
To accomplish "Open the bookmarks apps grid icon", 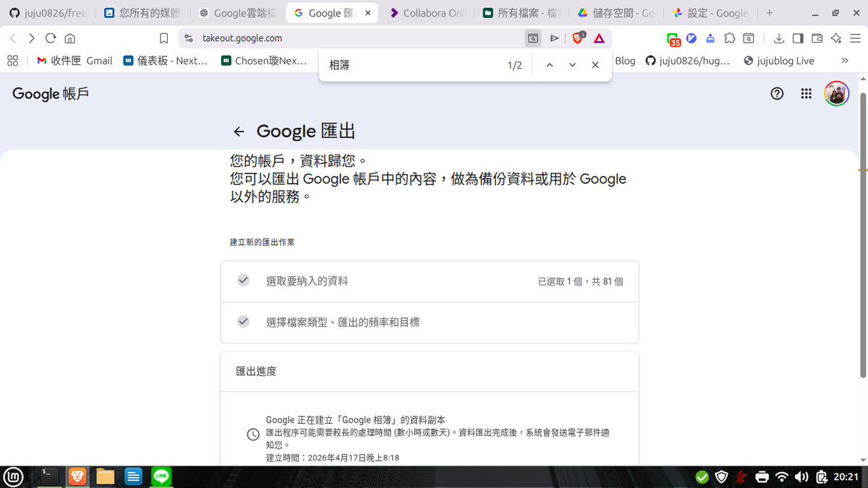I will (12, 61).
